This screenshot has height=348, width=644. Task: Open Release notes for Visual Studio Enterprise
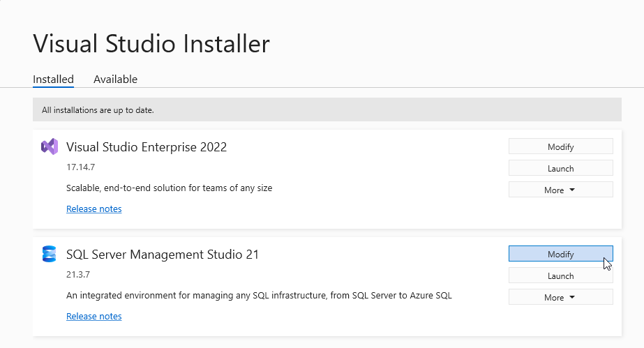click(93, 209)
